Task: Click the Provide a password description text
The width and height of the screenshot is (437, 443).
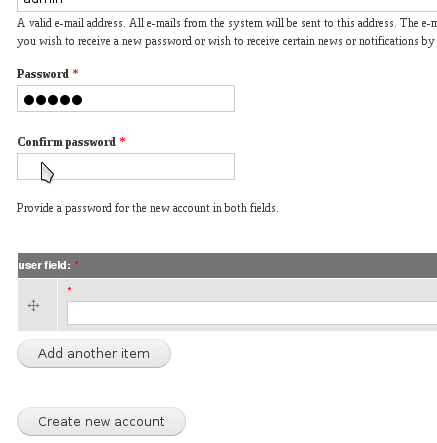Action: 148,208
